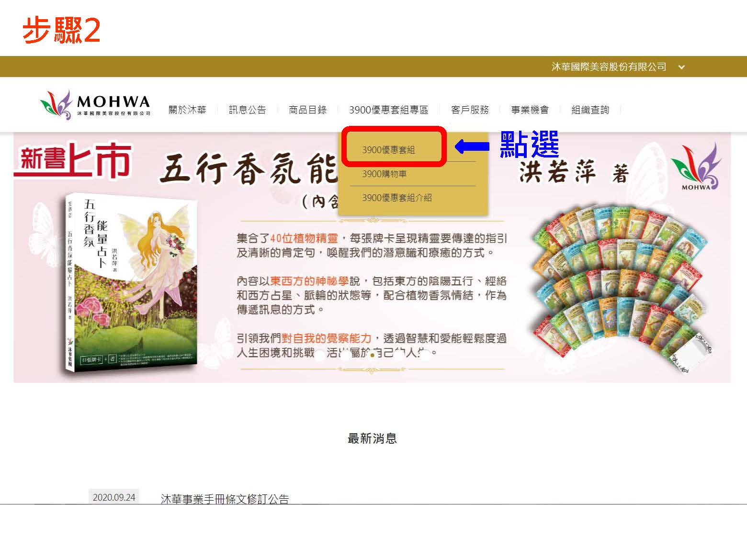Select 3900優惠套組 from the dropdown
Screen dimensions: 747x560
(x=388, y=150)
